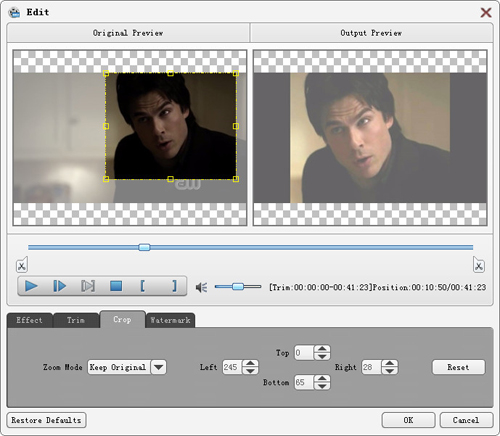Click the Reset button
The image size is (500, 436).
tap(458, 367)
